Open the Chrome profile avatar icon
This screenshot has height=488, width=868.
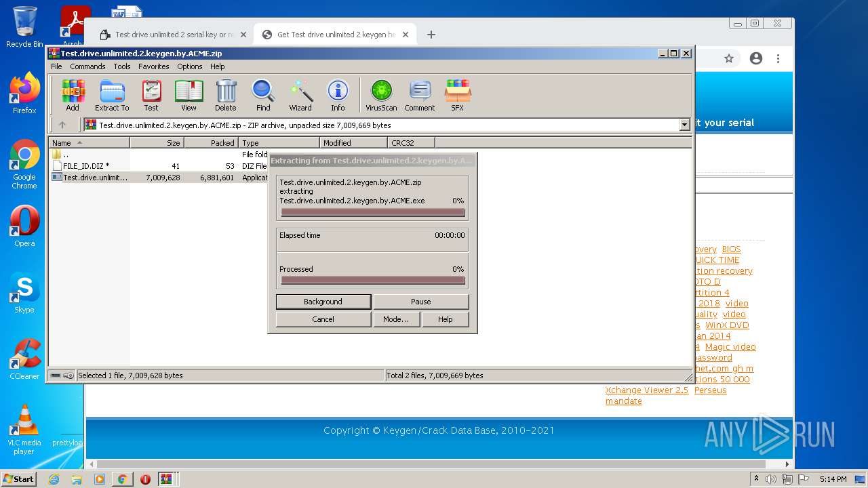coord(756,58)
